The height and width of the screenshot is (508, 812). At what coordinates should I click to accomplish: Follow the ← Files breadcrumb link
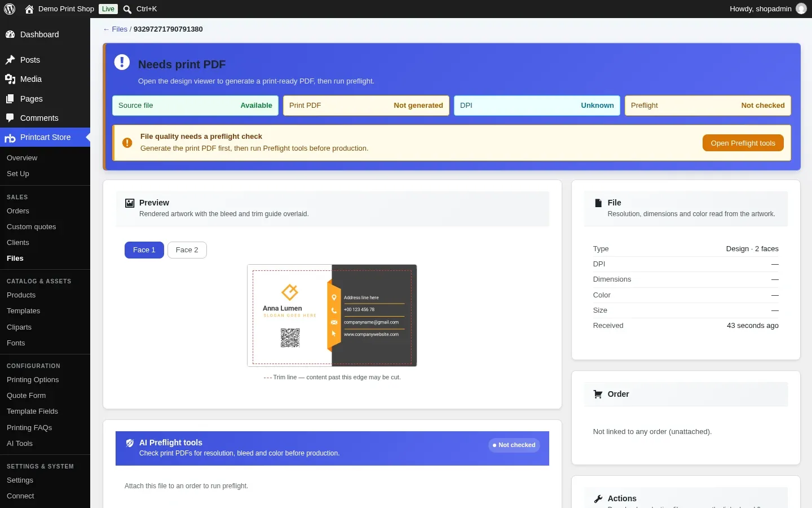point(115,29)
